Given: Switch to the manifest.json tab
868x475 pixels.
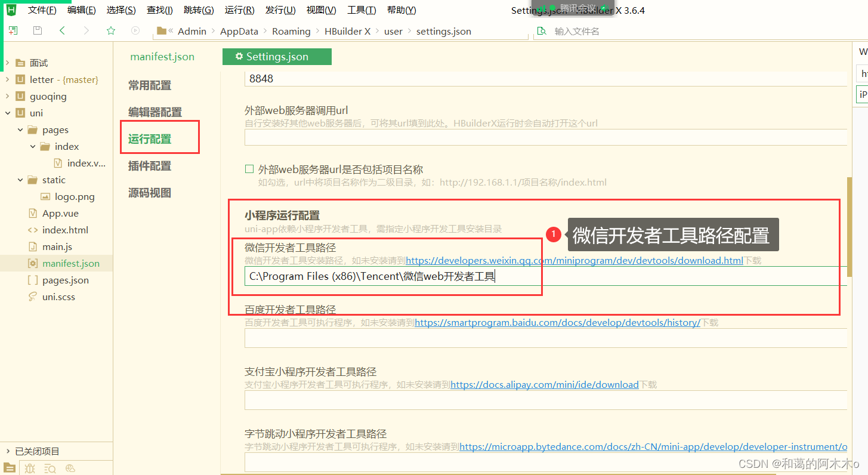Looking at the screenshot, I should click(x=162, y=57).
